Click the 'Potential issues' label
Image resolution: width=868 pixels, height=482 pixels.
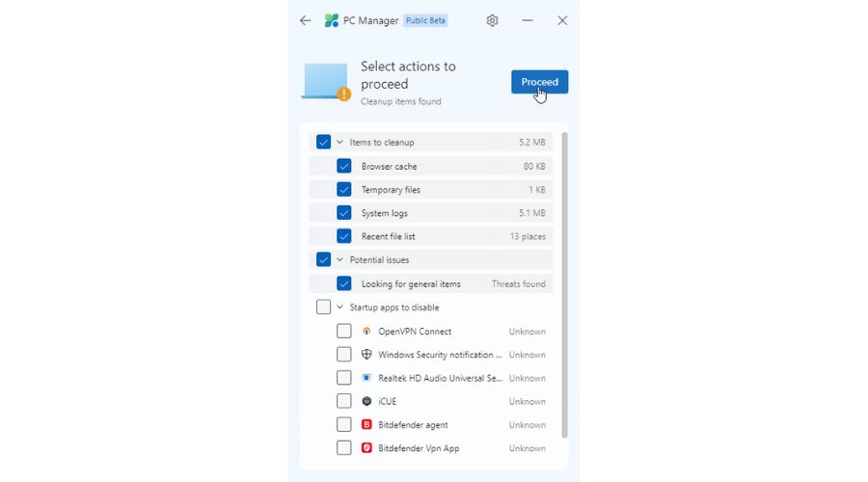click(x=379, y=259)
